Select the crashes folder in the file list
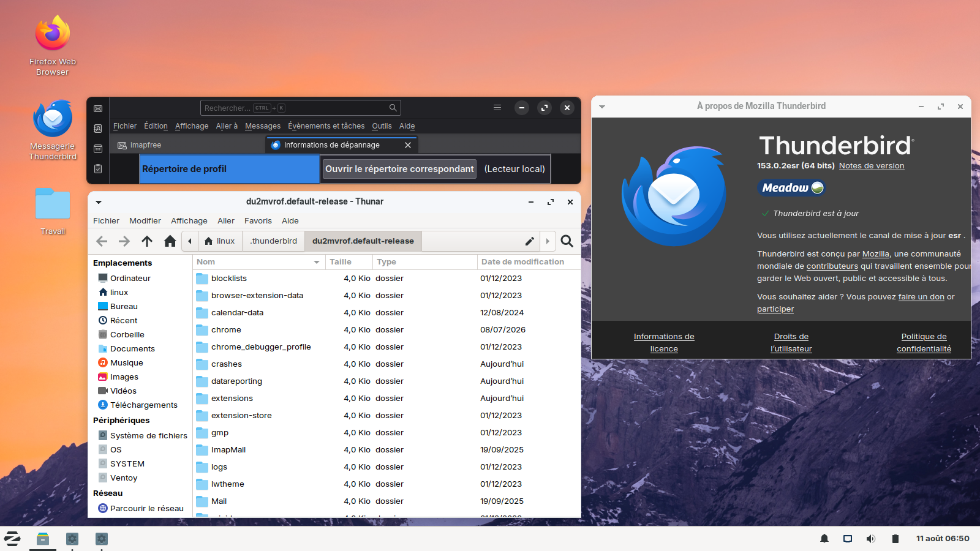 click(386, 364)
